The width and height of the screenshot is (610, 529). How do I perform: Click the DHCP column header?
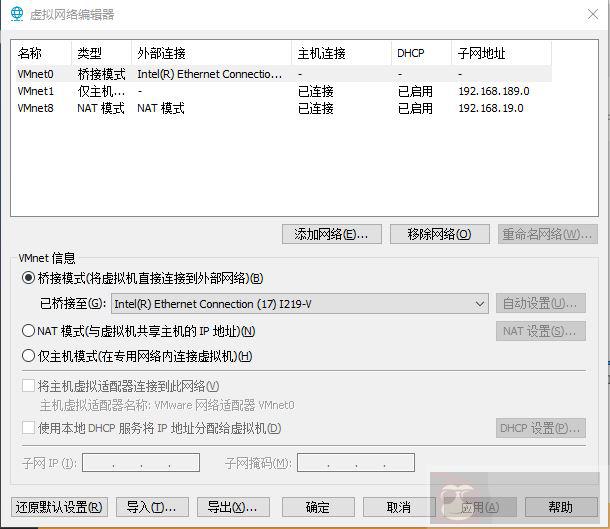pos(422,53)
